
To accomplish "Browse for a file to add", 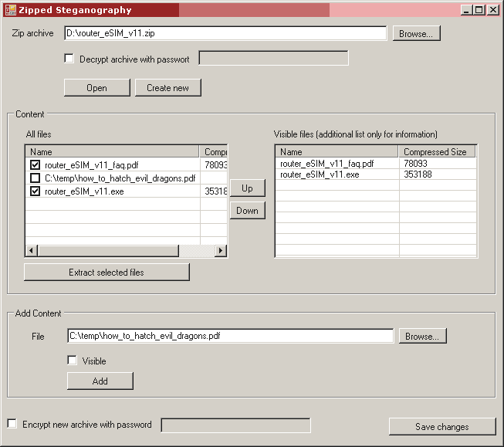I will pos(423,336).
